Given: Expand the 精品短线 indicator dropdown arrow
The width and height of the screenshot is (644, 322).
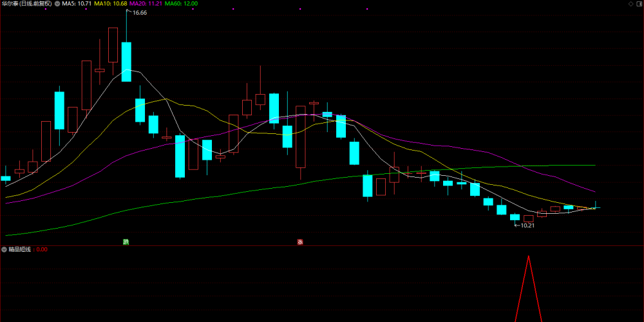Looking at the screenshot, I should (4, 249).
